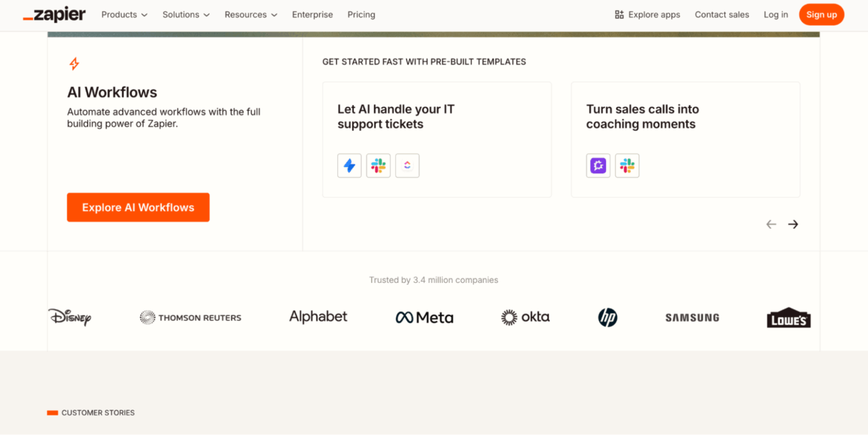Go to the next template with the right arrow
Image resolution: width=868 pixels, height=435 pixels.
[793, 225]
